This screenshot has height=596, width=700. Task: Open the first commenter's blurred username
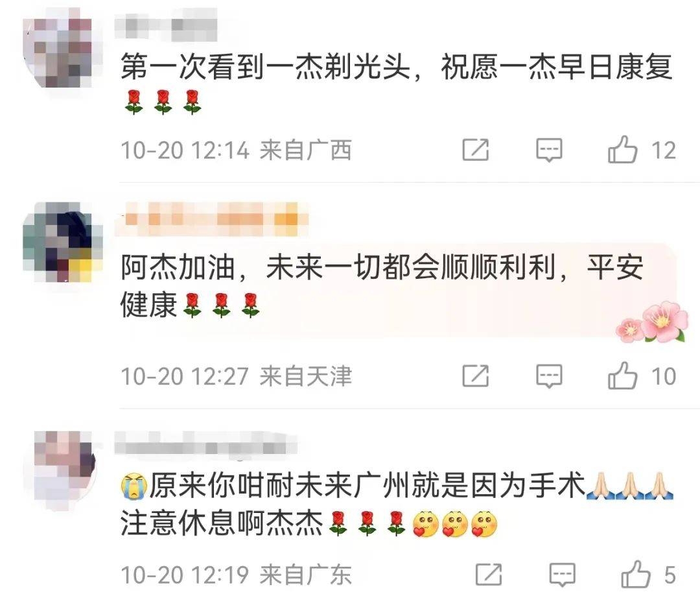pos(166,23)
